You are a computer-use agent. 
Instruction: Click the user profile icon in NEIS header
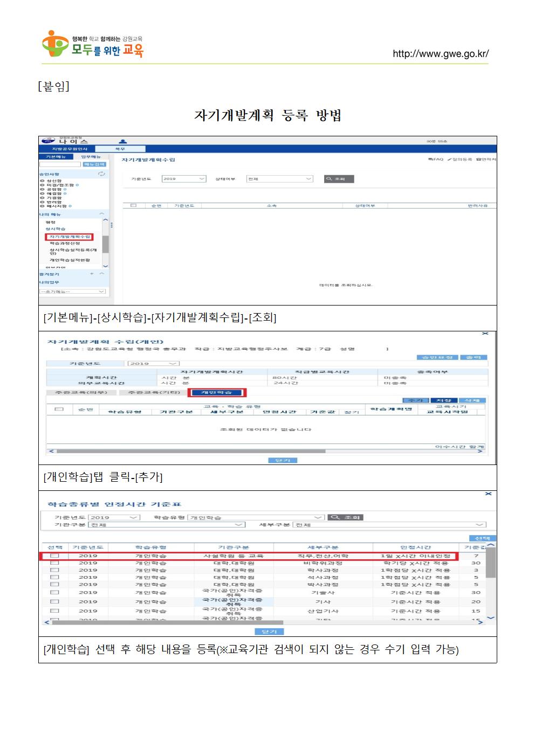pyautogui.click(x=122, y=141)
